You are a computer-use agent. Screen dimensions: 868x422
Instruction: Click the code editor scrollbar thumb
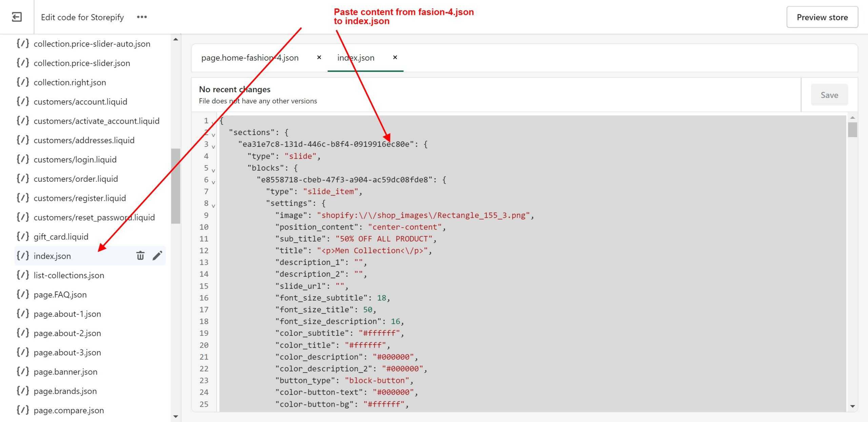coord(852,130)
